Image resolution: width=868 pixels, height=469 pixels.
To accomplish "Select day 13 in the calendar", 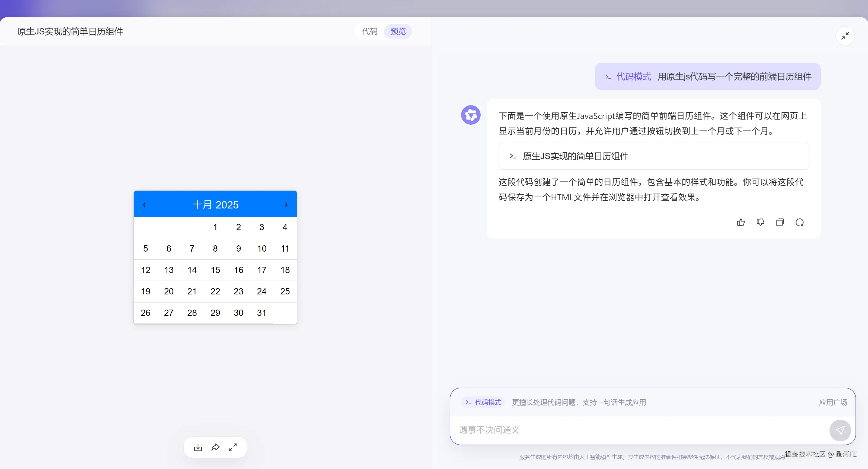I will tap(169, 270).
